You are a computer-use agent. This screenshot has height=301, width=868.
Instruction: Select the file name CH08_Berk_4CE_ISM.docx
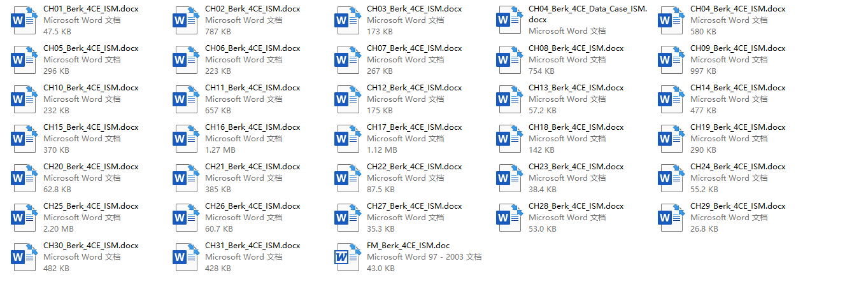coord(576,48)
